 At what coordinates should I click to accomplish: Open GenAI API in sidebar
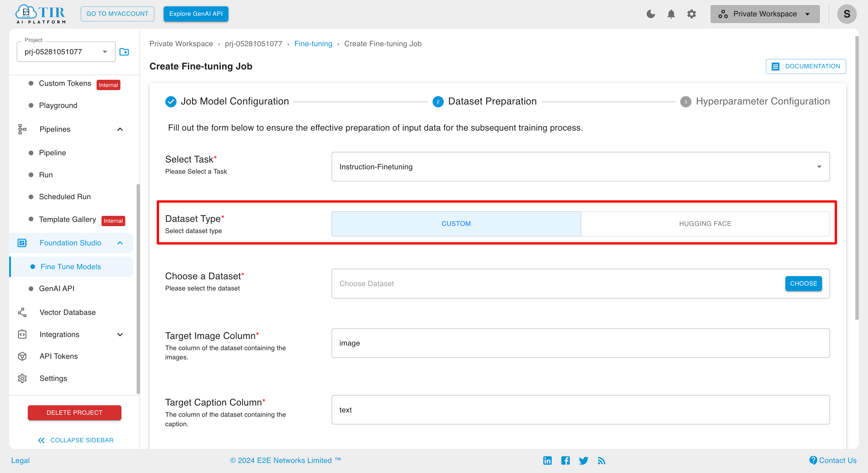click(x=57, y=288)
